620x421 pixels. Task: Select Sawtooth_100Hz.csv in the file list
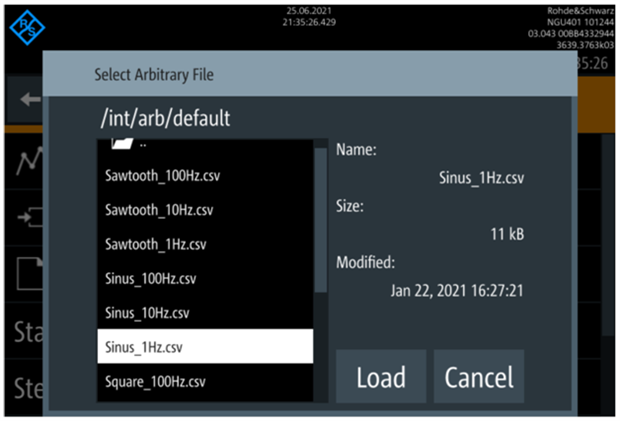click(205, 176)
